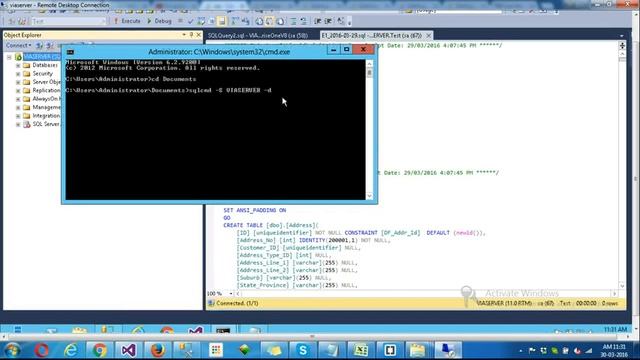Click the first icon after Connect in Object Explorer
This screenshot has width=640, height=360.
click(39, 45)
